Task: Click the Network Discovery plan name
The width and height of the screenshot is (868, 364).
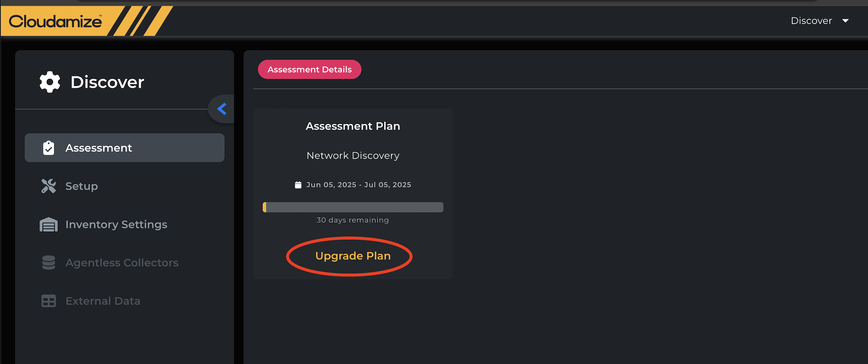Action: coord(353,156)
